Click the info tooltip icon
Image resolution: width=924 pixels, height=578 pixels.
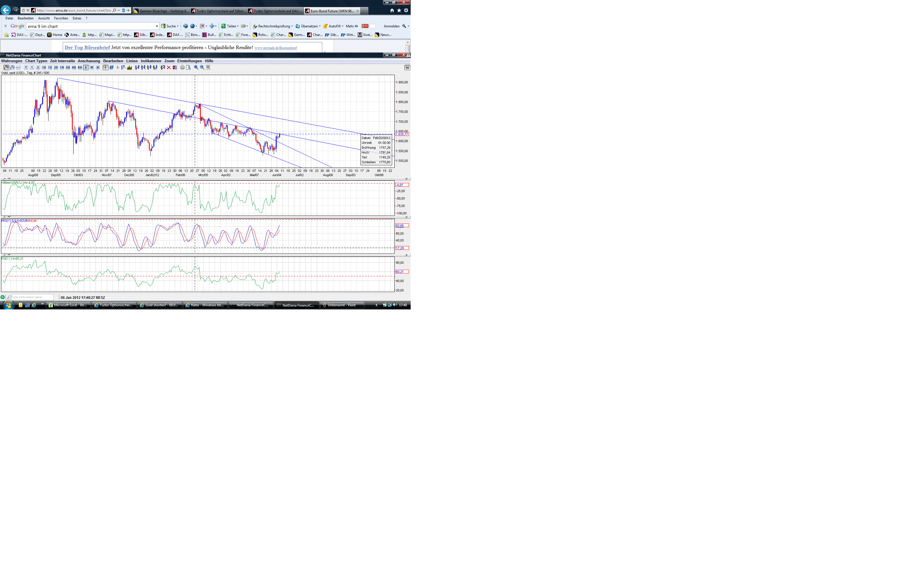point(117,67)
